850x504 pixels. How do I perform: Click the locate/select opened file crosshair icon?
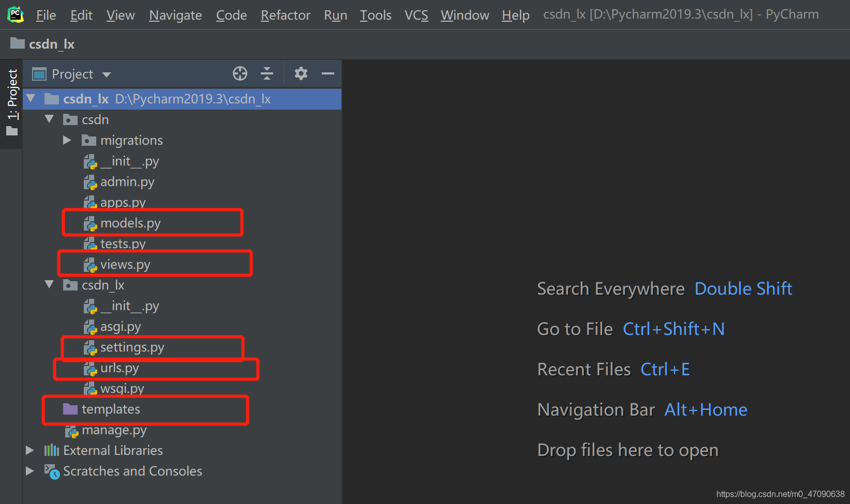tap(240, 73)
